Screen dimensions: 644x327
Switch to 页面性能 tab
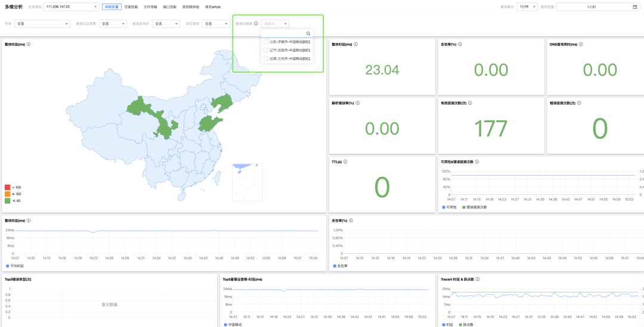click(x=131, y=7)
